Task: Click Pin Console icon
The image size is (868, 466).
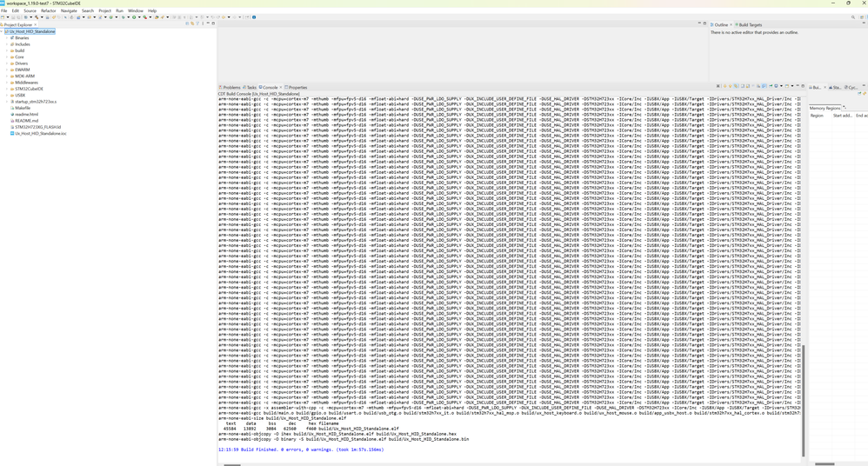Action: tap(771, 86)
